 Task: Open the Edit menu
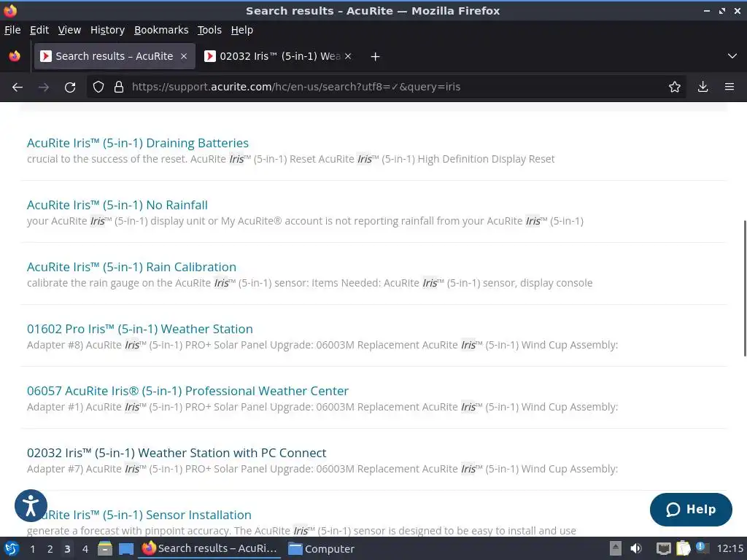coord(39,30)
